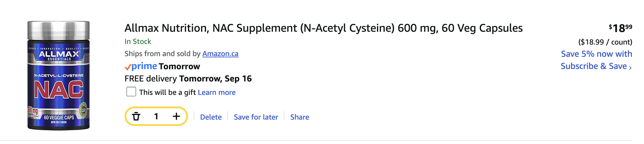644x144 pixels.
Task: Click 'Save 5% now with' offer link
Action: [x=596, y=54]
